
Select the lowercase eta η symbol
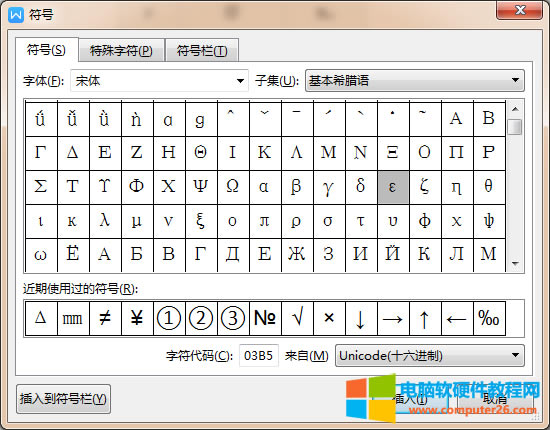pyautogui.click(x=457, y=187)
